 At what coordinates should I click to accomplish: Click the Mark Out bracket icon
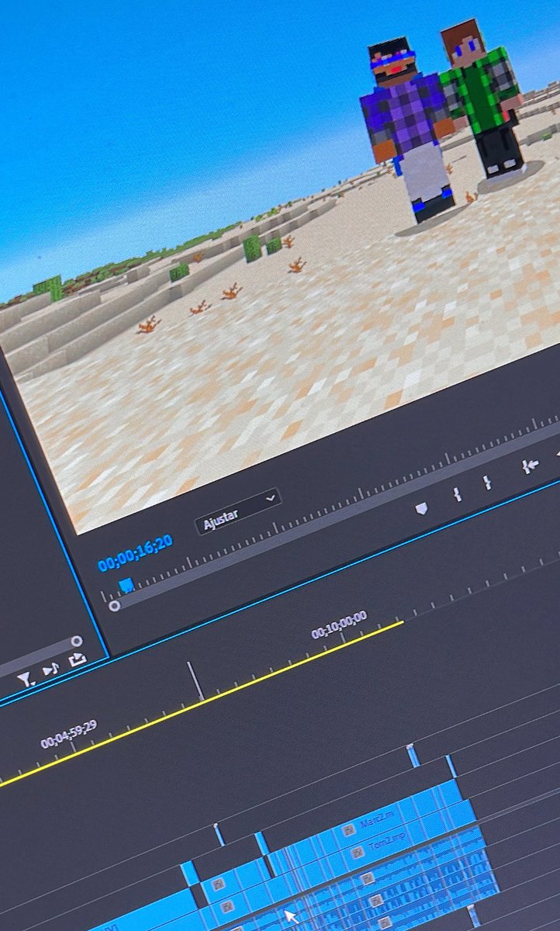tap(487, 483)
